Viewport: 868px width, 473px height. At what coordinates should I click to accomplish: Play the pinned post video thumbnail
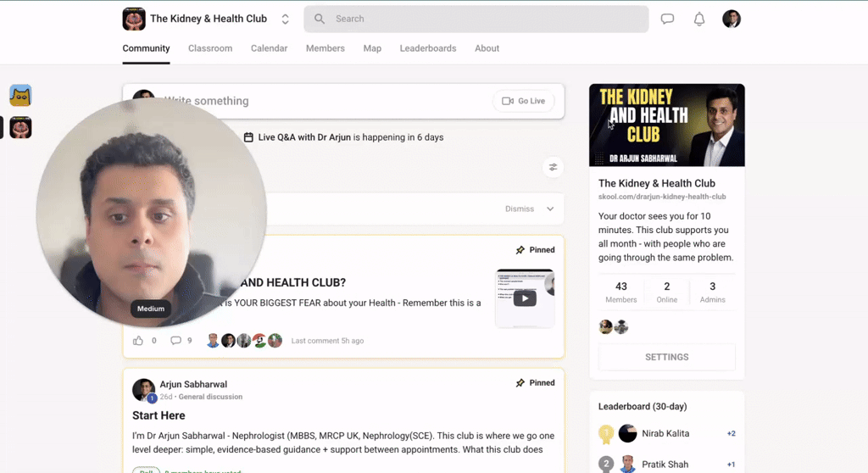coord(525,298)
